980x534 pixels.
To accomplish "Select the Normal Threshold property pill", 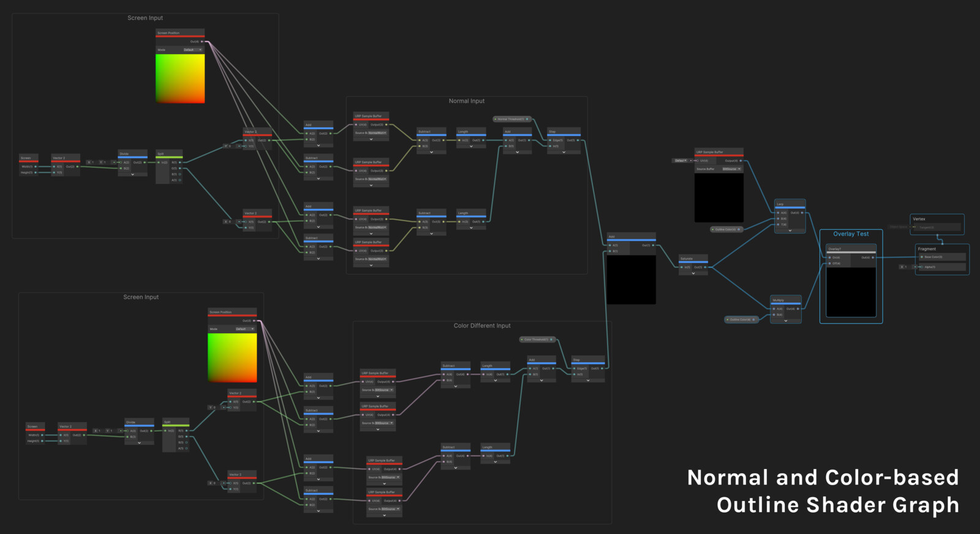I will pos(511,119).
